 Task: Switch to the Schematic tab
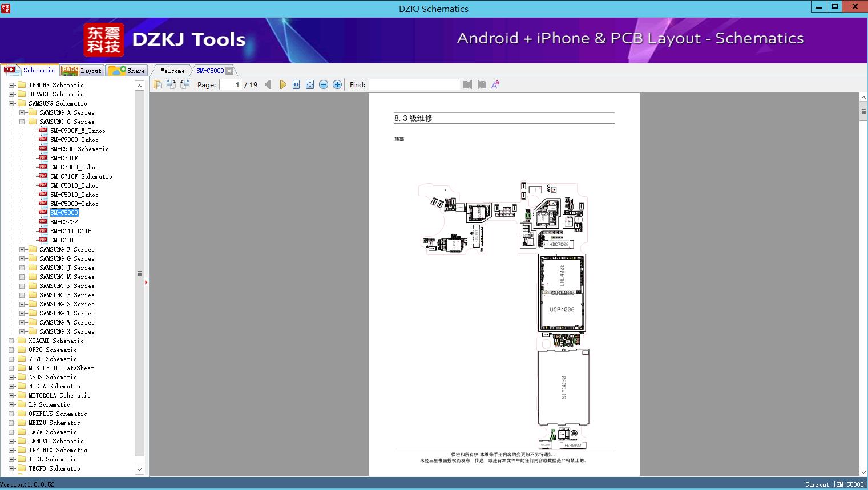click(x=30, y=70)
